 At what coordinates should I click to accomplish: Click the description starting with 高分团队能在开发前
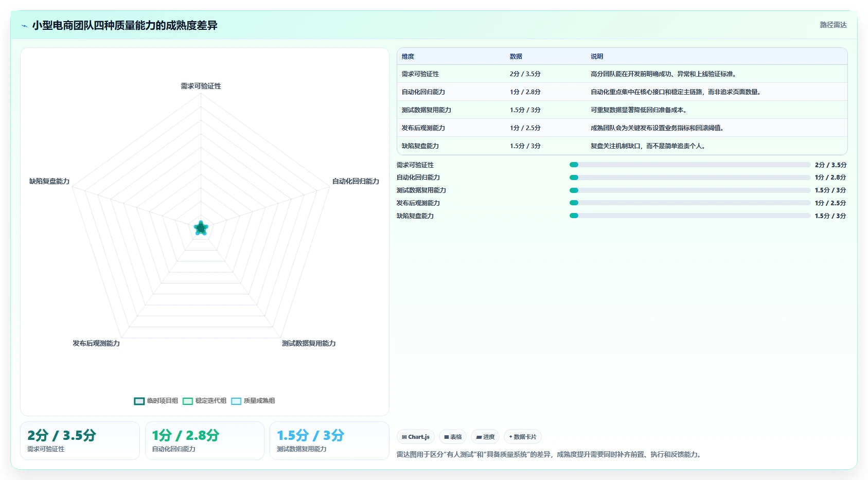pos(664,74)
